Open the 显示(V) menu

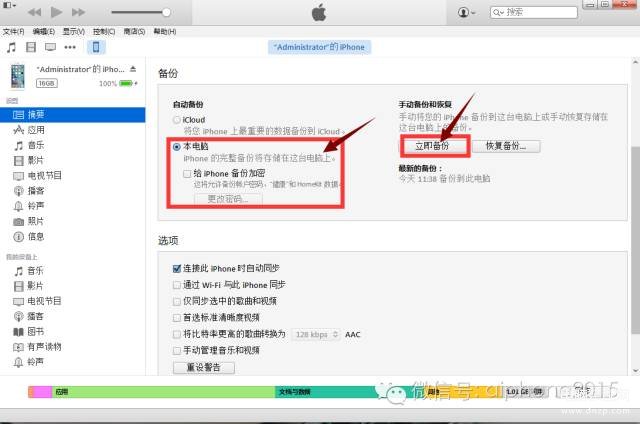[74, 31]
